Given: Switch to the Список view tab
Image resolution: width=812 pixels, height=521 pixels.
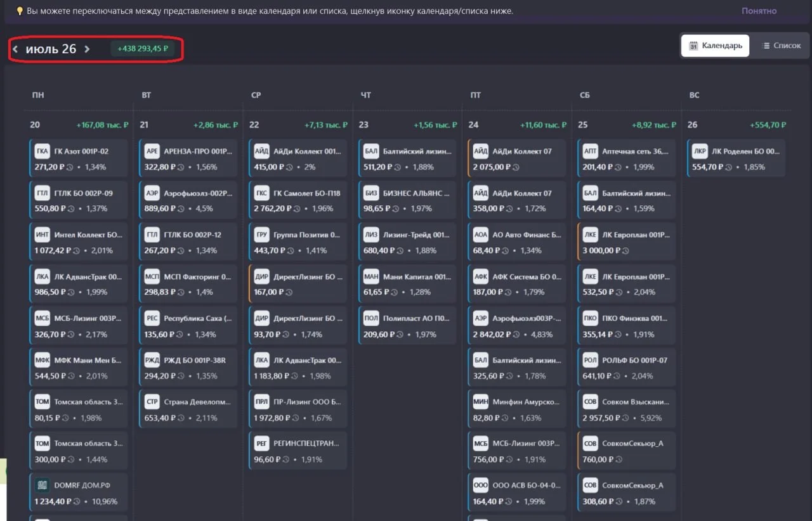Looking at the screenshot, I should (782, 46).
